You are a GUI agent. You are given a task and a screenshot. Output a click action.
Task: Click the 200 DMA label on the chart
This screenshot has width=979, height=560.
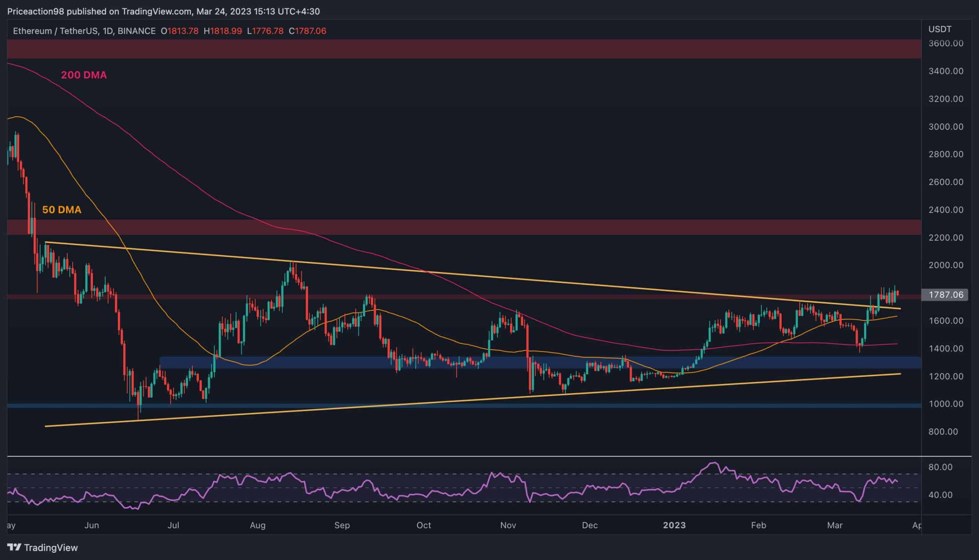tap(84, 75)
